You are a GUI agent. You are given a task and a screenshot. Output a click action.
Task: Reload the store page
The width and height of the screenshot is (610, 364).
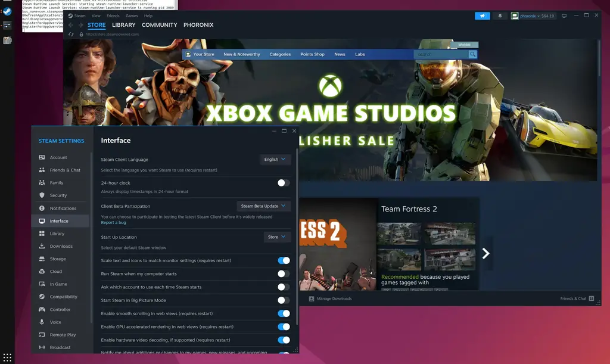click(71, 34)
